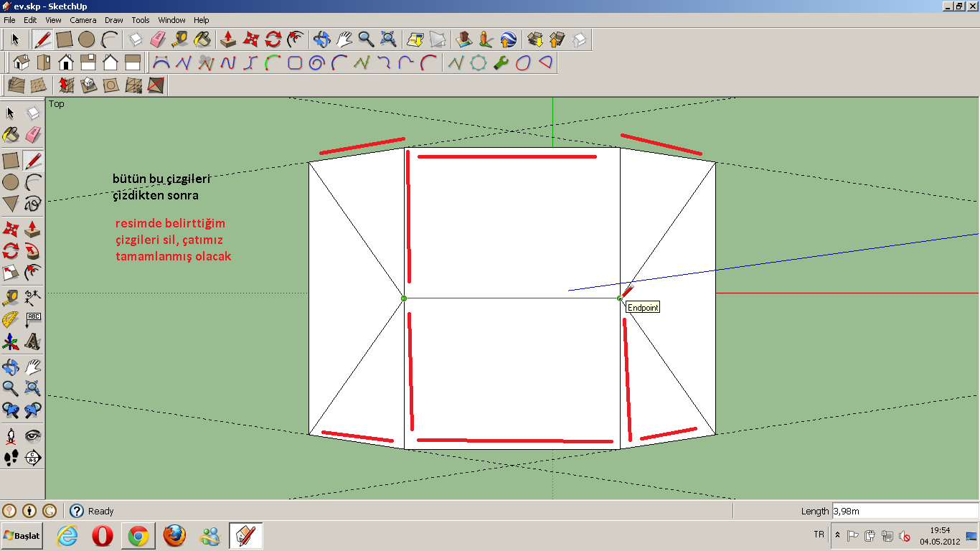Viewport: 980px width, 551px height.
Task: Activate the Look Around eye tool
Action: click(33, 435)
